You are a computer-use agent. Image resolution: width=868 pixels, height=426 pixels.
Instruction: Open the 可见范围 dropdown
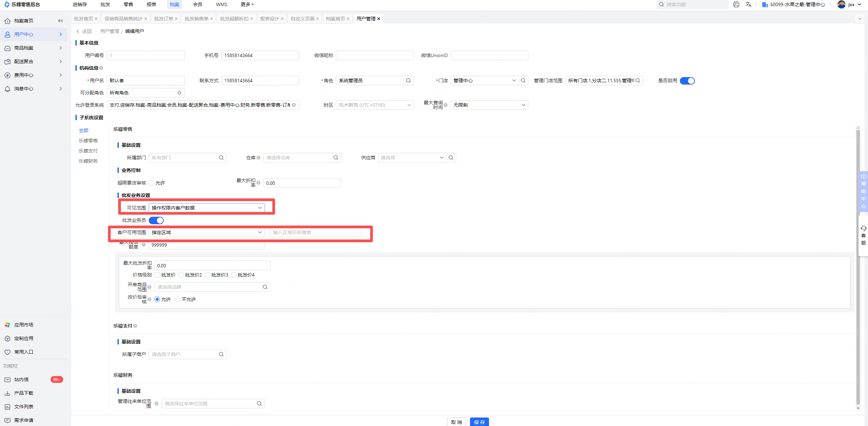coord(206,208)
